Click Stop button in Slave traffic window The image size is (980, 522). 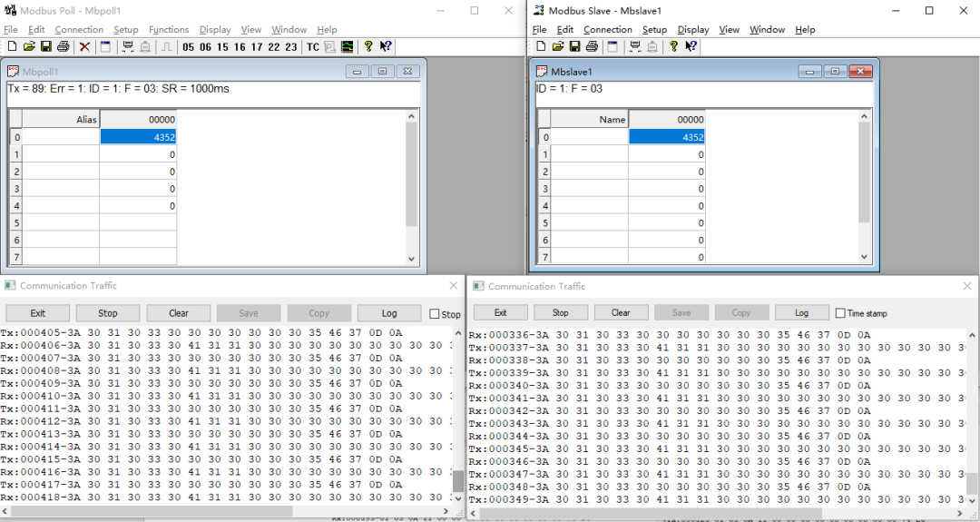pos(561,312)
